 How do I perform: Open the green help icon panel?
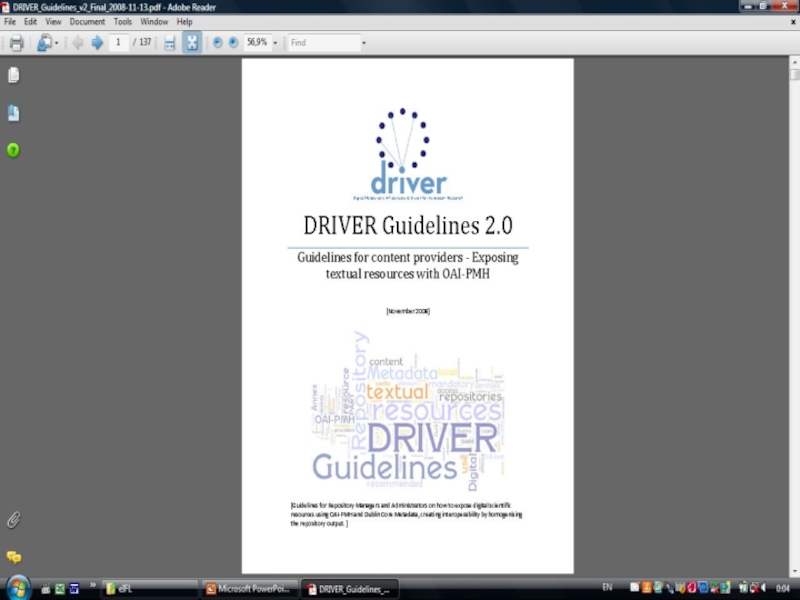click(14, 151)
